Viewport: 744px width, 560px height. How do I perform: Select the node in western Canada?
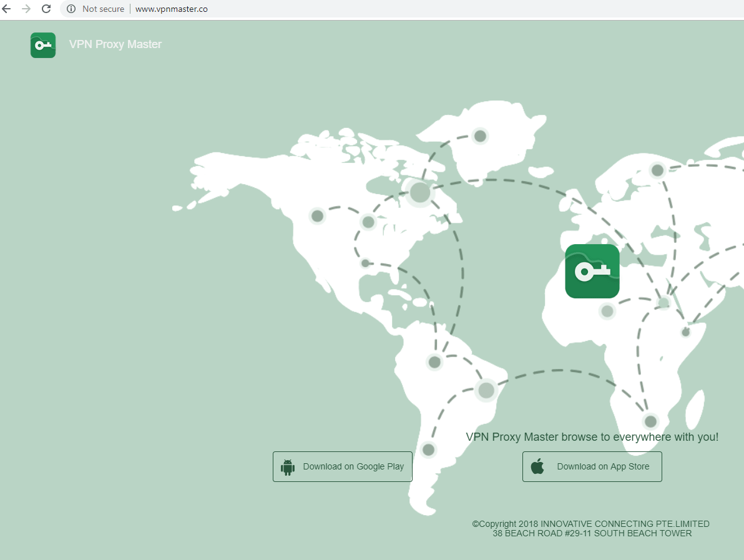click(317, 216)
